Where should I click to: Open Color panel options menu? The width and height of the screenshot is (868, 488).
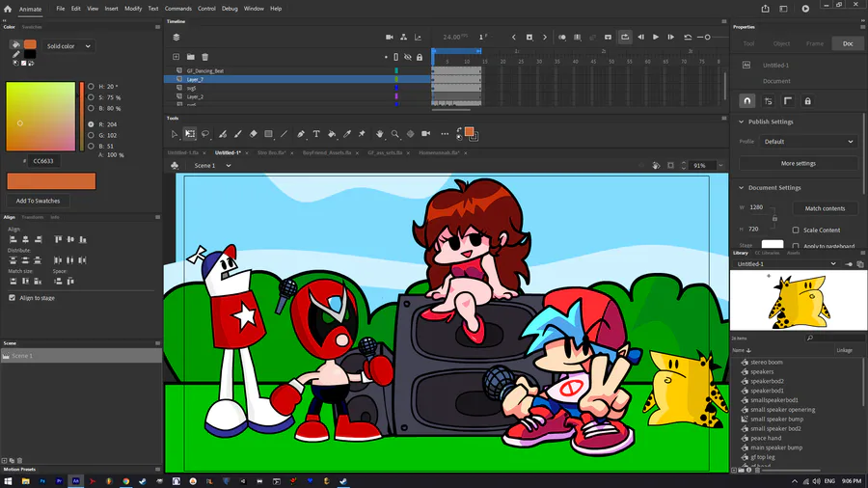[158, 27]
